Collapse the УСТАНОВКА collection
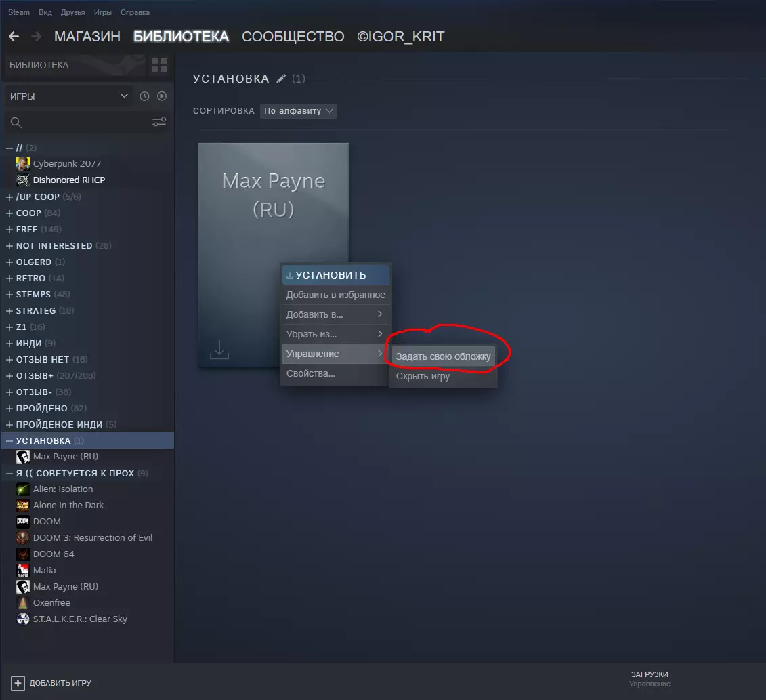Image resolution: width=766 pixels, height=700 pixels. 9,440
